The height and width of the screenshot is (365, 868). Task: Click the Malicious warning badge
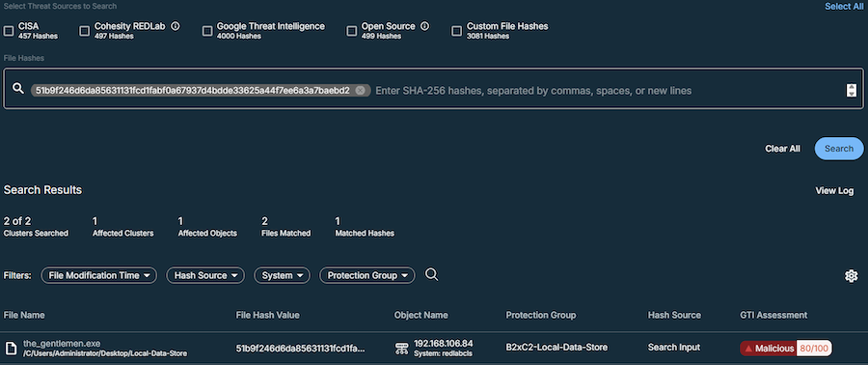(x=768, y=348)
